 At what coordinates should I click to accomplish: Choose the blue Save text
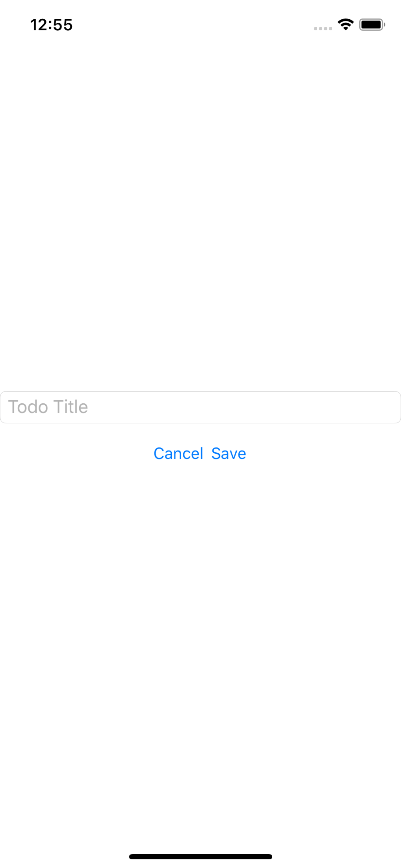pyautogui.click(x=229, y=454)
